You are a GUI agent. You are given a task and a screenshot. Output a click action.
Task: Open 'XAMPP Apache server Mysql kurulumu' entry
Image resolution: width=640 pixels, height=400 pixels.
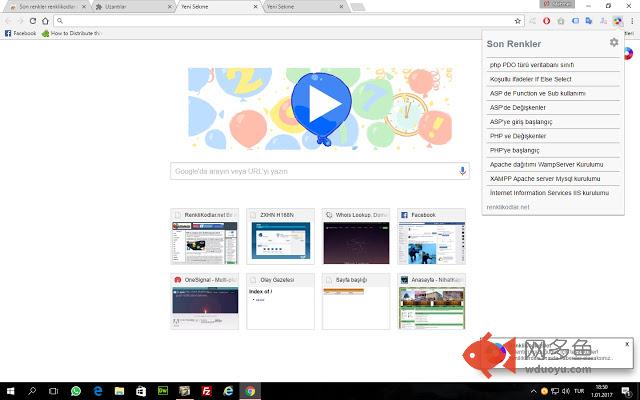[x=553, y=179]
